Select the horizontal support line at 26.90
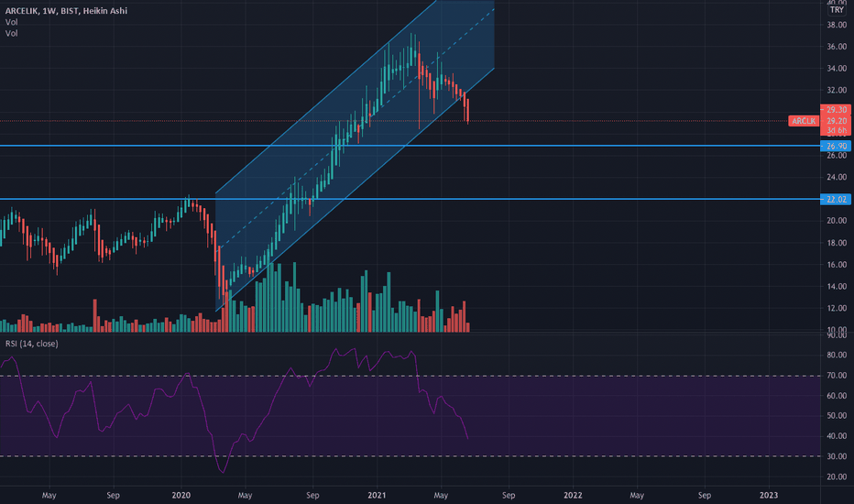 411,146
